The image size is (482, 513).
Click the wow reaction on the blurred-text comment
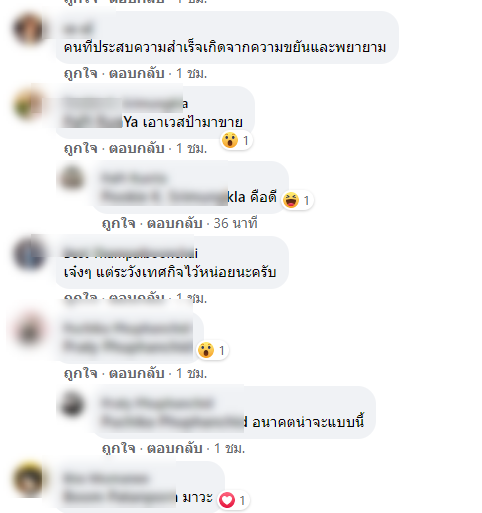click(212, 350)
